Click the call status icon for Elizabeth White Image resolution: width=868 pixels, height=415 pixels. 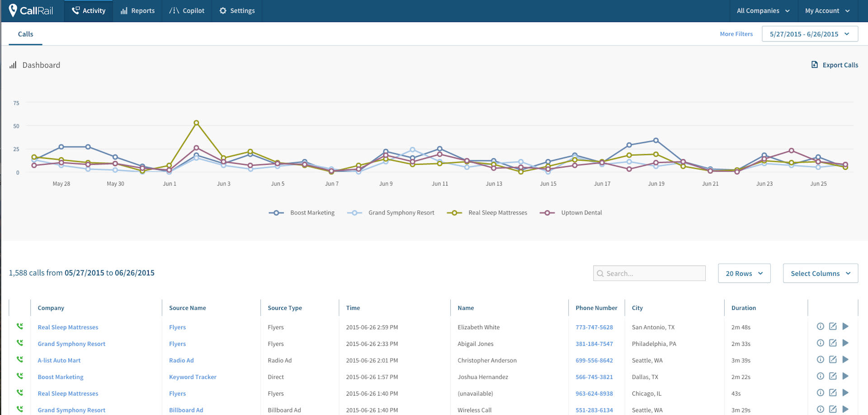[x=20, y=326]
